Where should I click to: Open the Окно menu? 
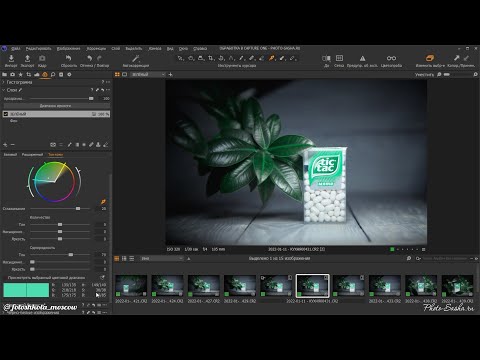tap(183, 49)
